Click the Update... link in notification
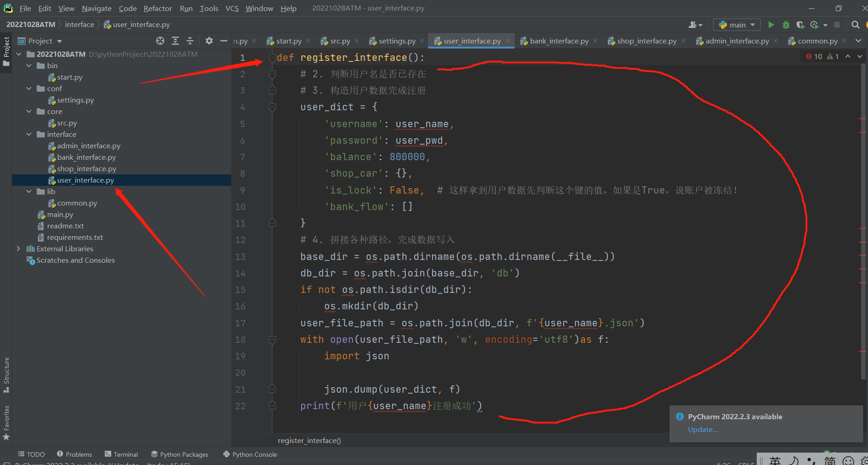Image resolution: width=868 pixels, height=465 pixels. pyautogui.click(x=703, y=429)
